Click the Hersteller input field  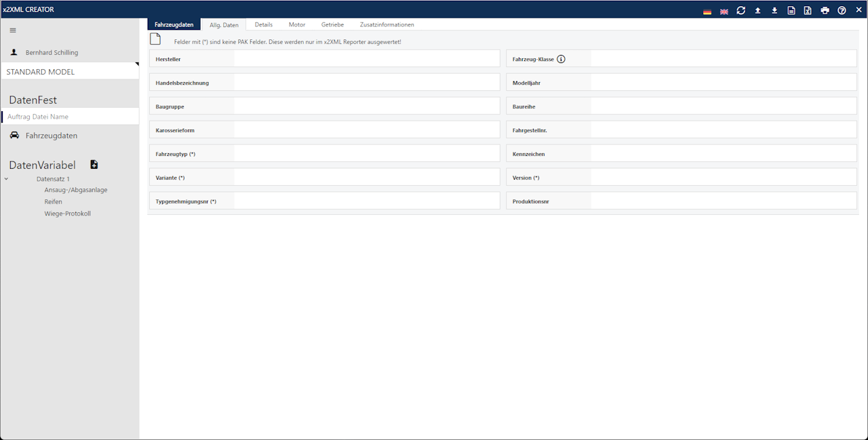pyautogui.click(x=366, y=59)
